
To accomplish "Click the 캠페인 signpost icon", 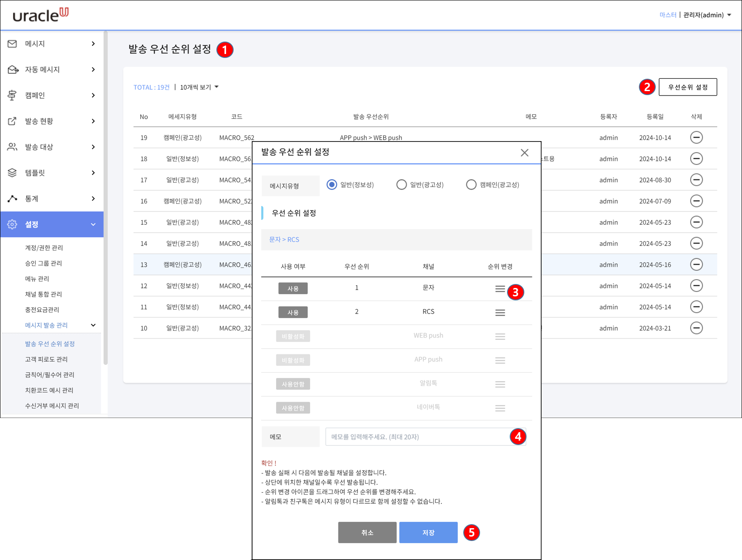I will (x=12, y=95).
